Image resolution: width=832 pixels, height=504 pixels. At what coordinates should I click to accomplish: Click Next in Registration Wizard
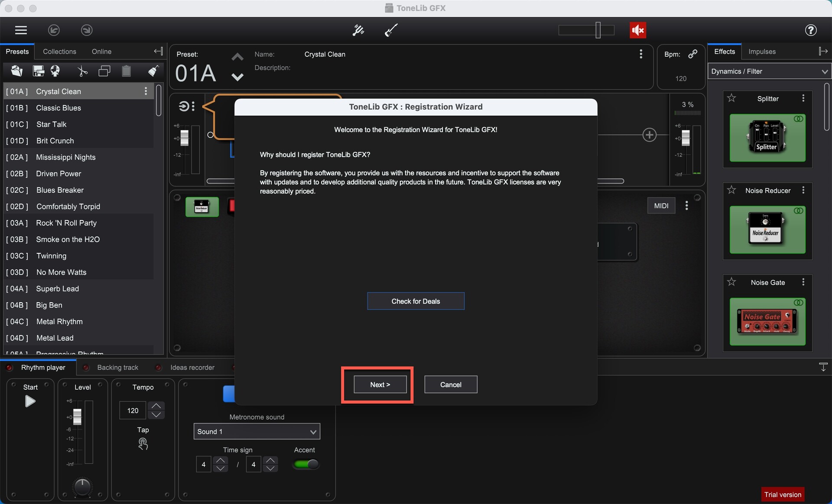pos(380,384)
